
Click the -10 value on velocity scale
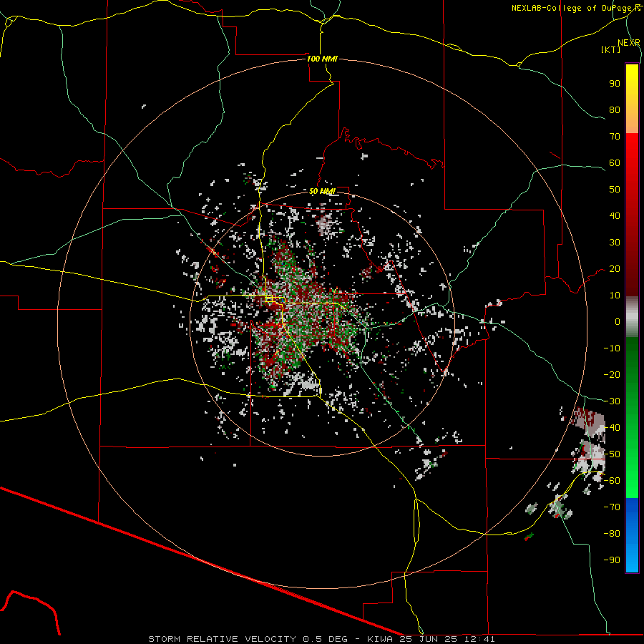pyautogui.click(x=612, y=348)
